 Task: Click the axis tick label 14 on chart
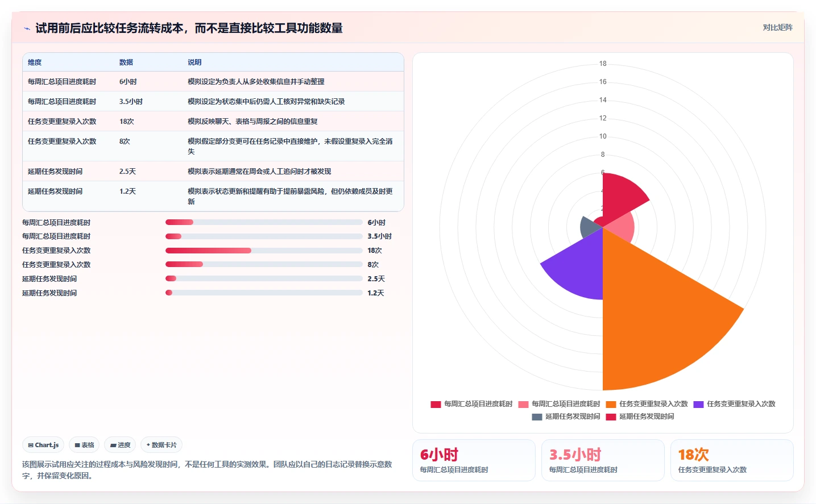(603, 100)
